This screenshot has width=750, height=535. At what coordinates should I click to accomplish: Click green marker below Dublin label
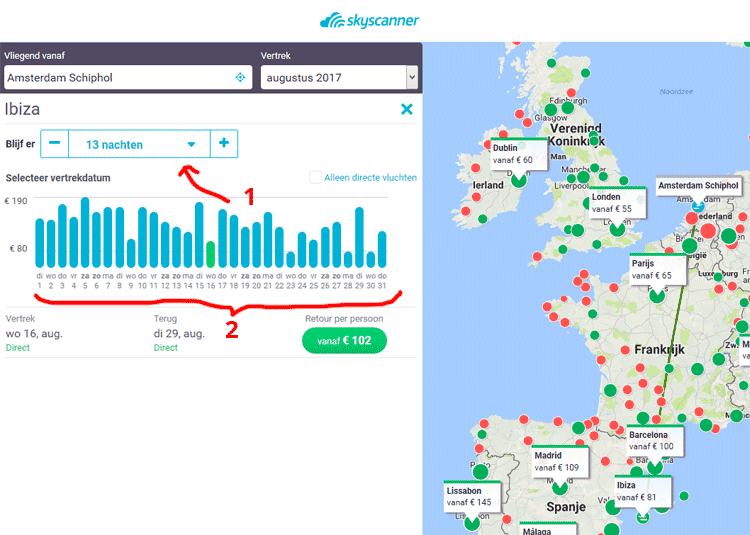(519, 180)
